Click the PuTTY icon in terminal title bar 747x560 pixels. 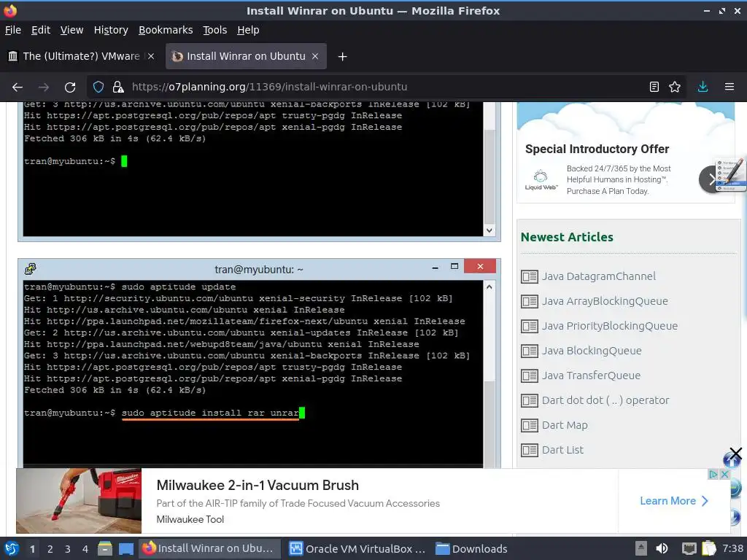pos(31,269)
